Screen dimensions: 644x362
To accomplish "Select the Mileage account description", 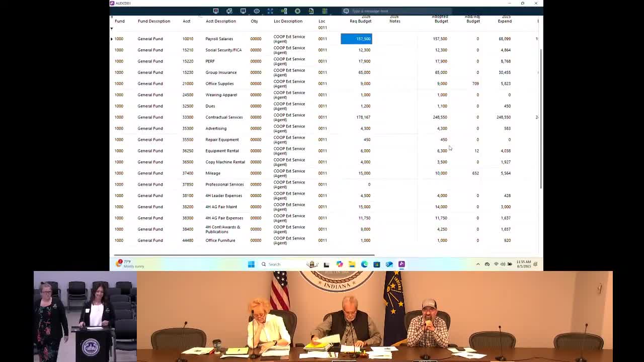I will [x=213, y=173].
